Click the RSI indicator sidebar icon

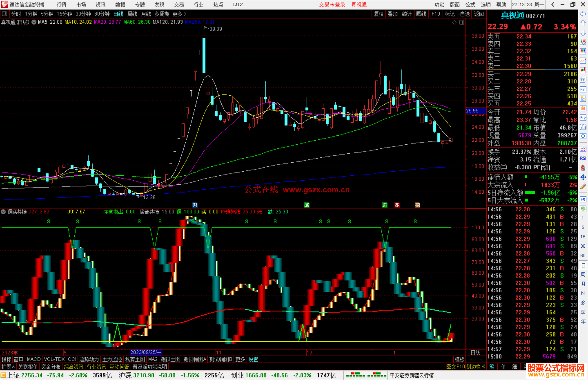click(x=583, y=158)
